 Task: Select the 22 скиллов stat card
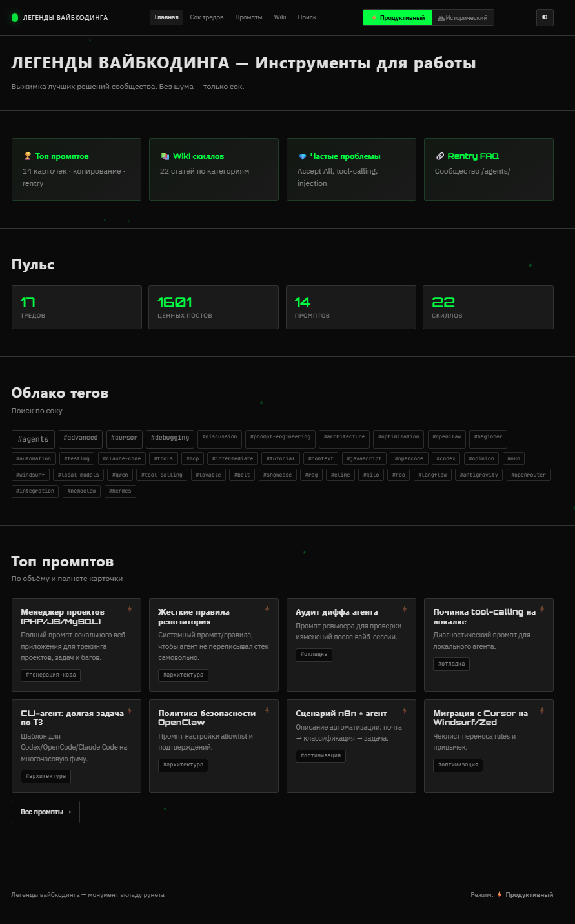[488, 307]
